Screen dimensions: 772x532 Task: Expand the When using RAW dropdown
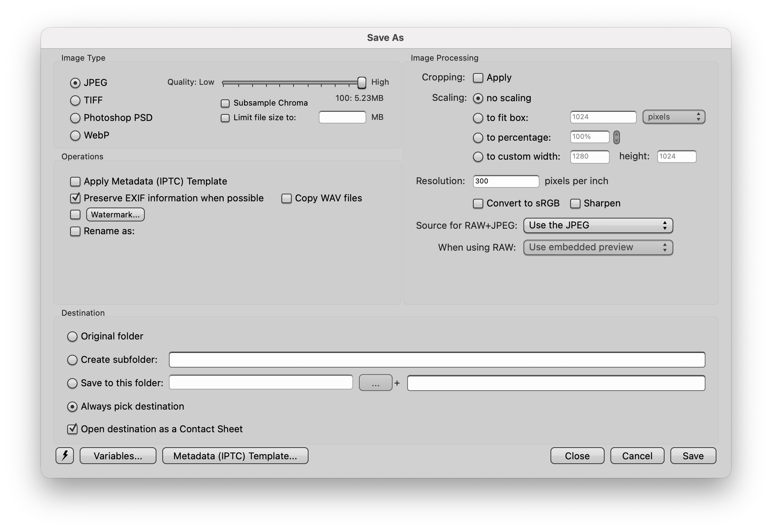[x=598, y=247]
